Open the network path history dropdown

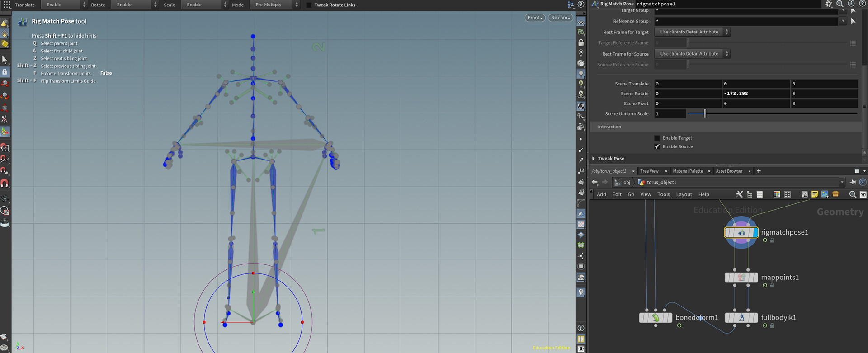(842, 182)
